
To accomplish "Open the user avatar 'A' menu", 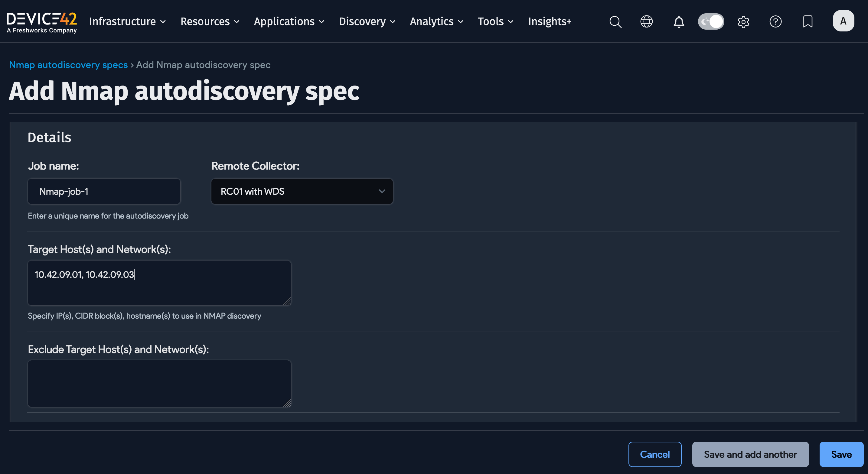I will pyautogui.click(x=843, y=21).
